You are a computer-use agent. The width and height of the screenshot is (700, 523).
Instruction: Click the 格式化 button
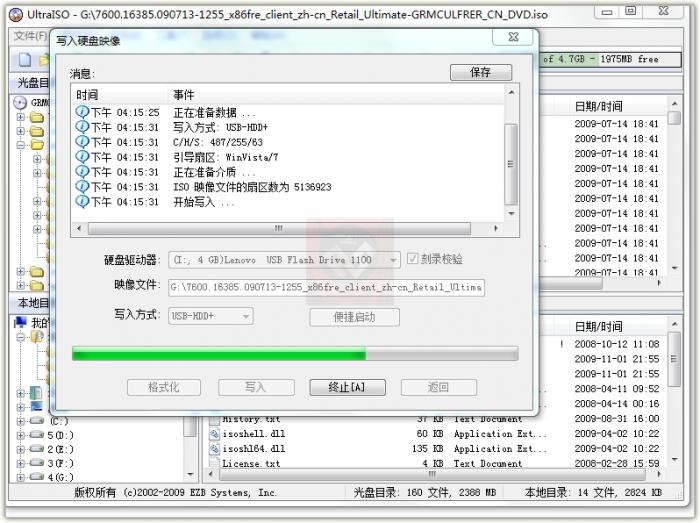click(164, 387)
